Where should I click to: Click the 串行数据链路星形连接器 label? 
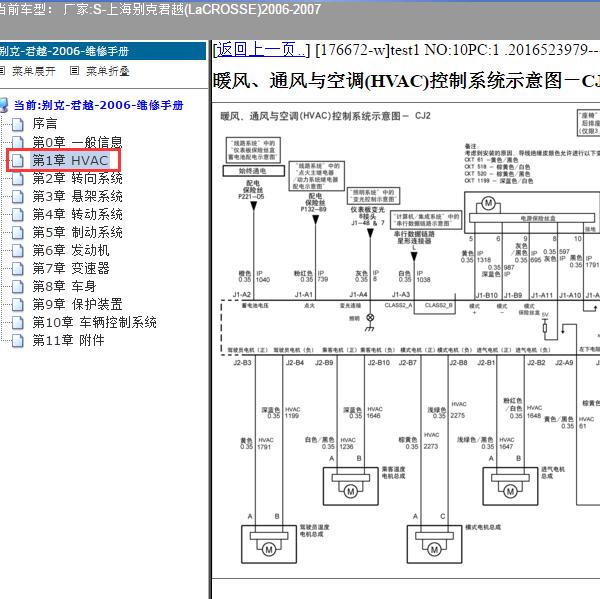(414, 237)
